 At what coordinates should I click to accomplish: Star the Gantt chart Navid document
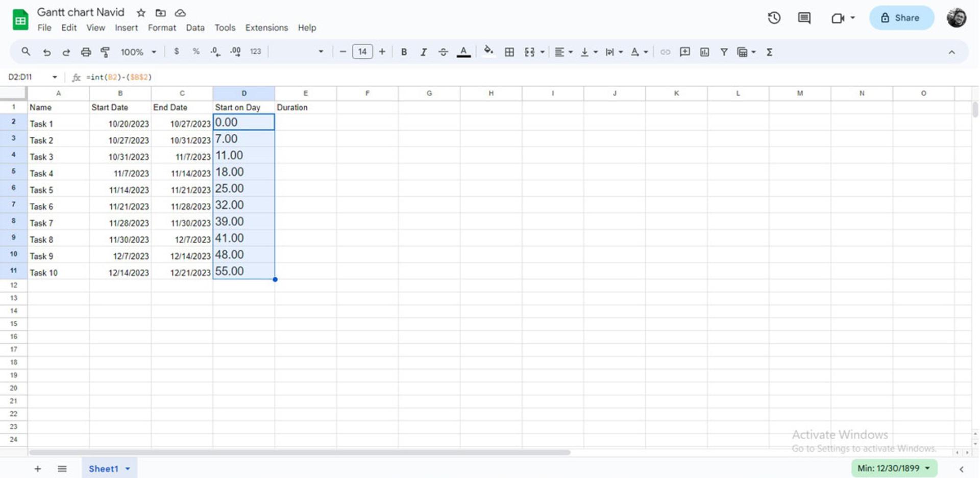tap(141, 13)
